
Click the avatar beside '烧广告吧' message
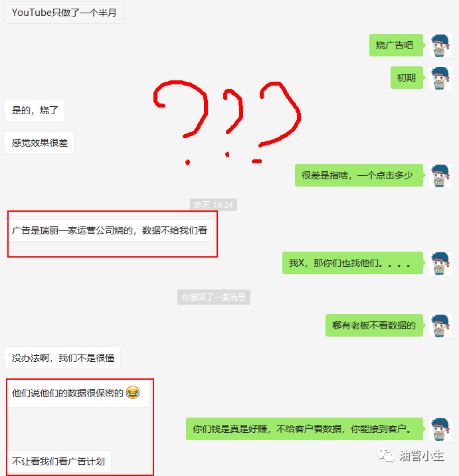pos(440,46)
